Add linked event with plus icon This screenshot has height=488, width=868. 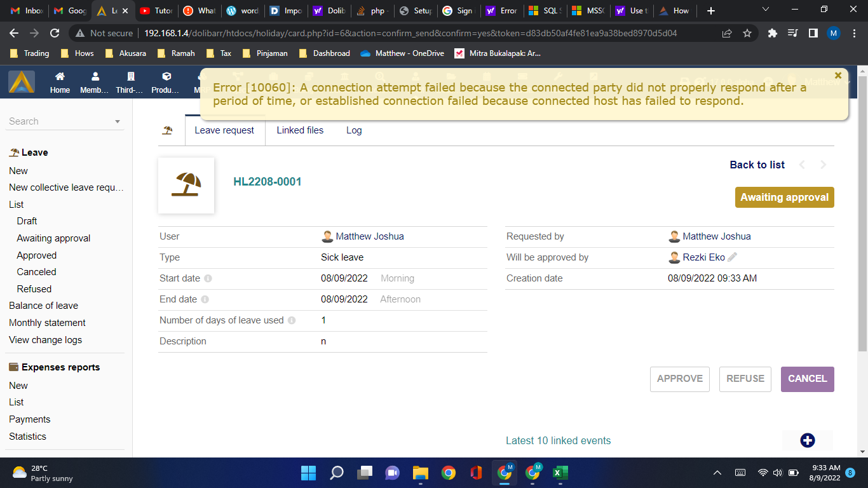click(808, 440)
